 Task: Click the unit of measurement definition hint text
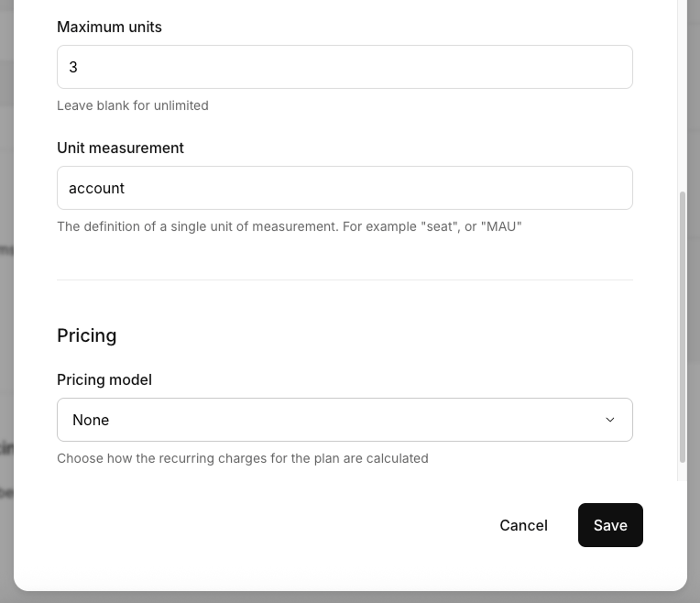[289, 226]
